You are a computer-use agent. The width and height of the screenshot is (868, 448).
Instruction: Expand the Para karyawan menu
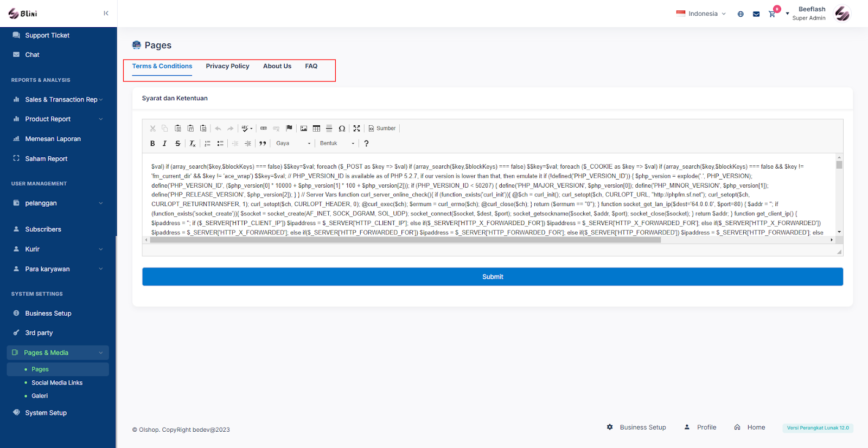58,269
